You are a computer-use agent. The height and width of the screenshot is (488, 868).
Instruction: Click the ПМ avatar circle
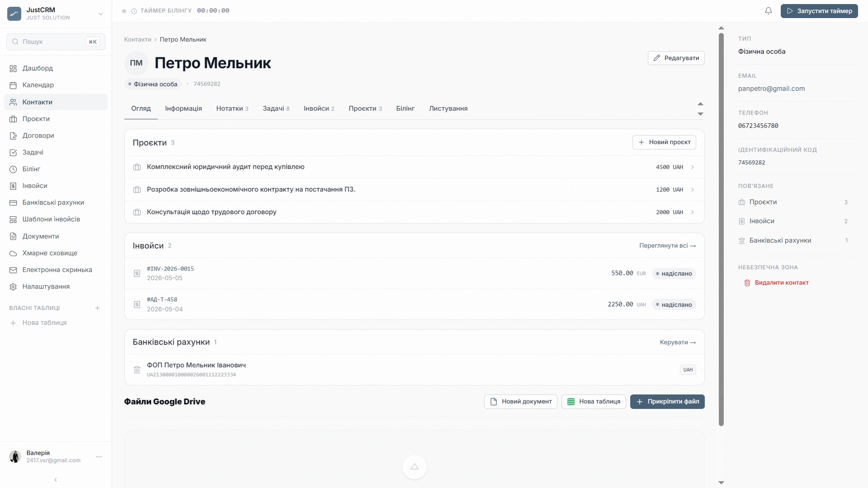click(137, 63)
